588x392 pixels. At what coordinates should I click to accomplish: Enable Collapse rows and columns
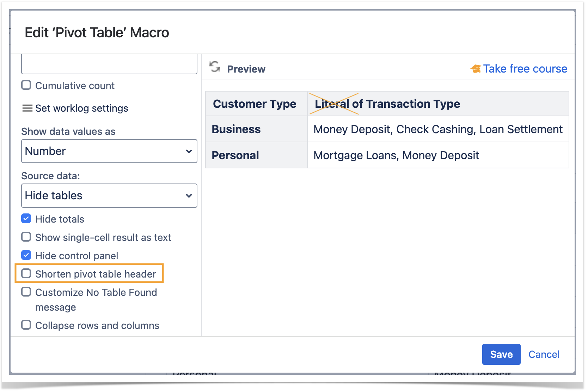point(26,325)
